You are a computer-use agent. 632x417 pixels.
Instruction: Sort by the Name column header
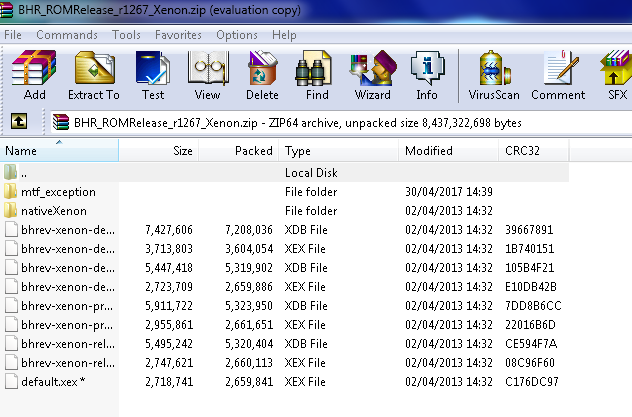[59, 151]
